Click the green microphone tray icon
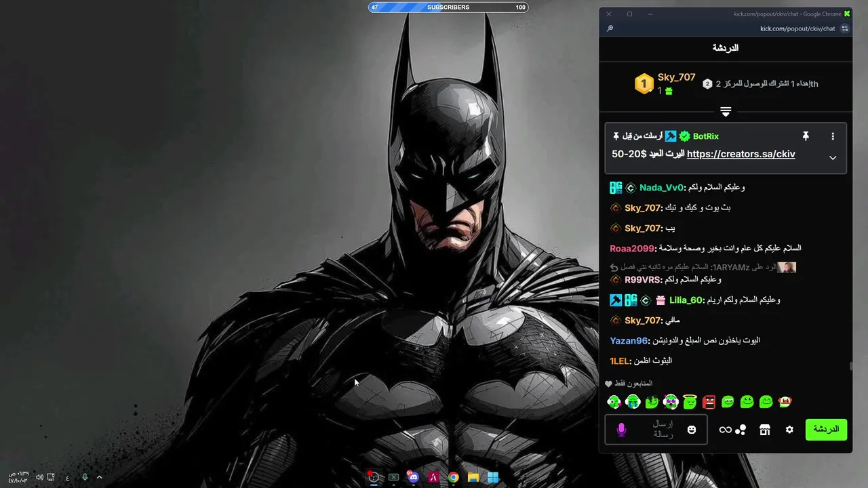The image size is (868, 488). click(85, 477)
